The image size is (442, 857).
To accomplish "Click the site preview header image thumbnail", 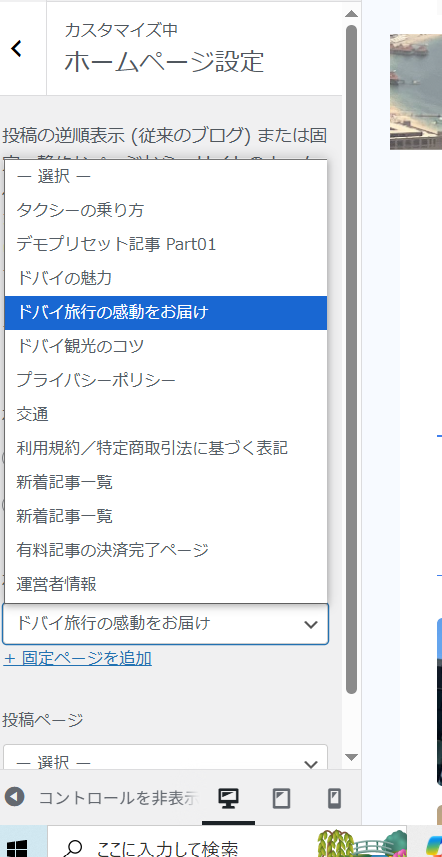I will pos(416,92).
